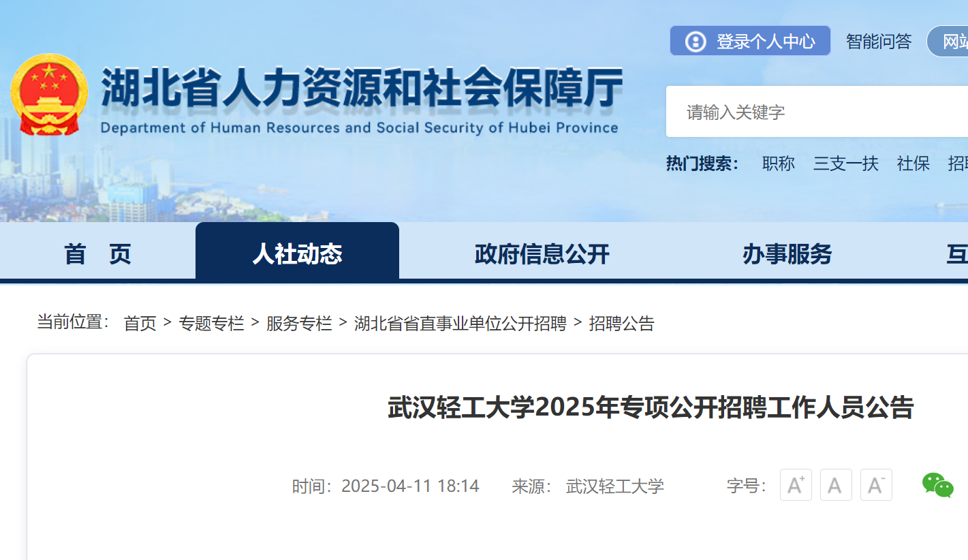This screenshot has height=560, width=968.
Task: Open 登录个人中心 login button
Action: [x=750, y=41]
